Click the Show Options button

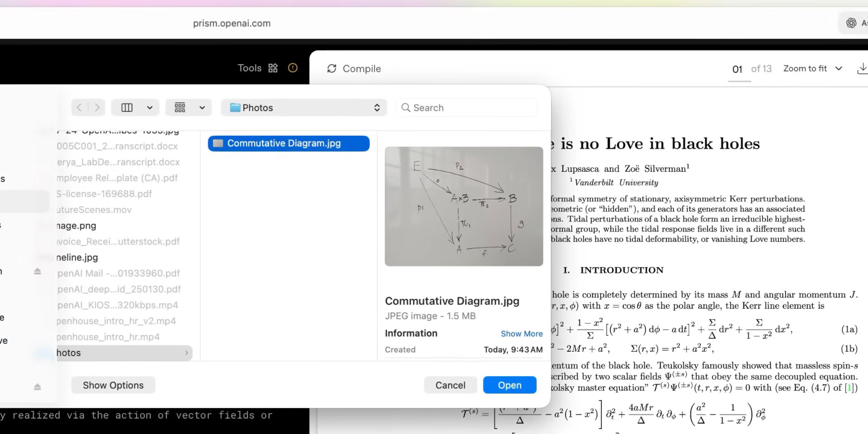click(x=113, y=385)
